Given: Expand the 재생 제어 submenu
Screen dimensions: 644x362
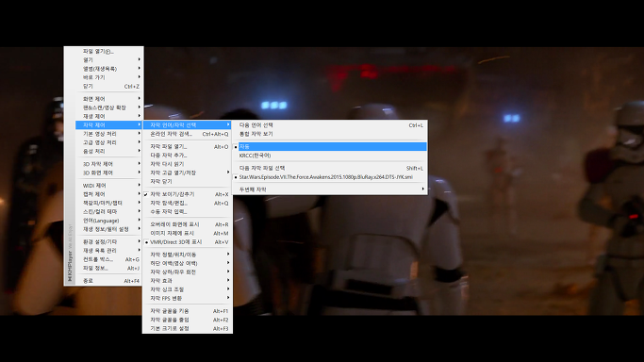Looking at the screenshot, I should 108,116.
